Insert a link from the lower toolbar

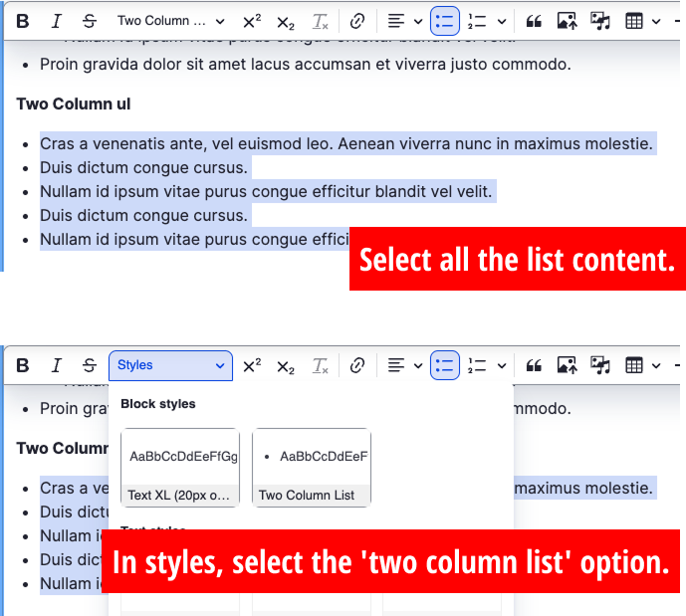357,365
